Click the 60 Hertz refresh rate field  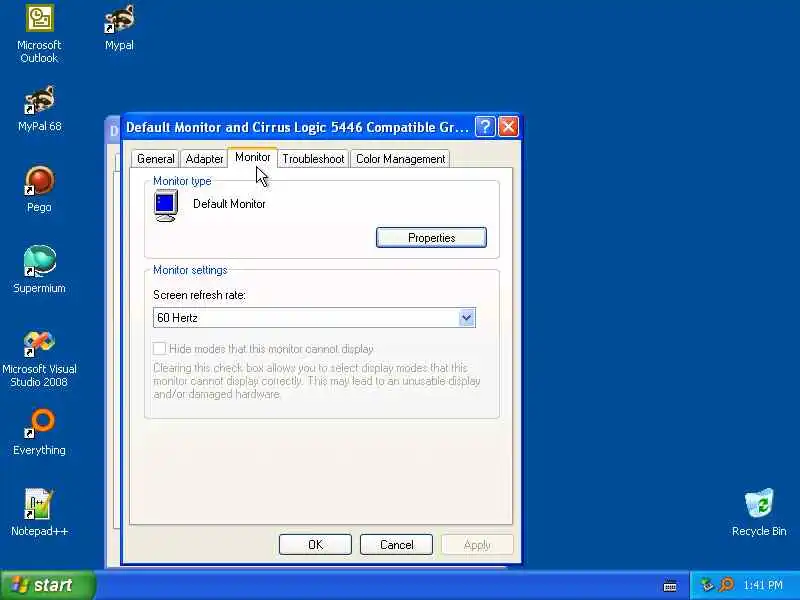coord(314,318)
